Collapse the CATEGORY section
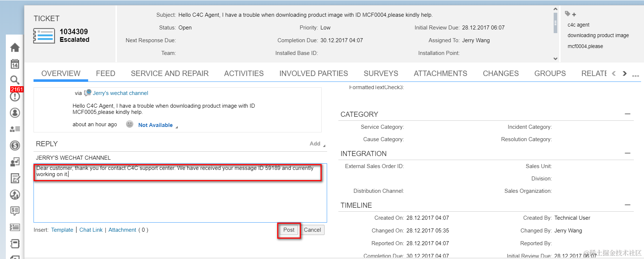The width and height of the screenshot is (644, 259). tap(627, 114)
